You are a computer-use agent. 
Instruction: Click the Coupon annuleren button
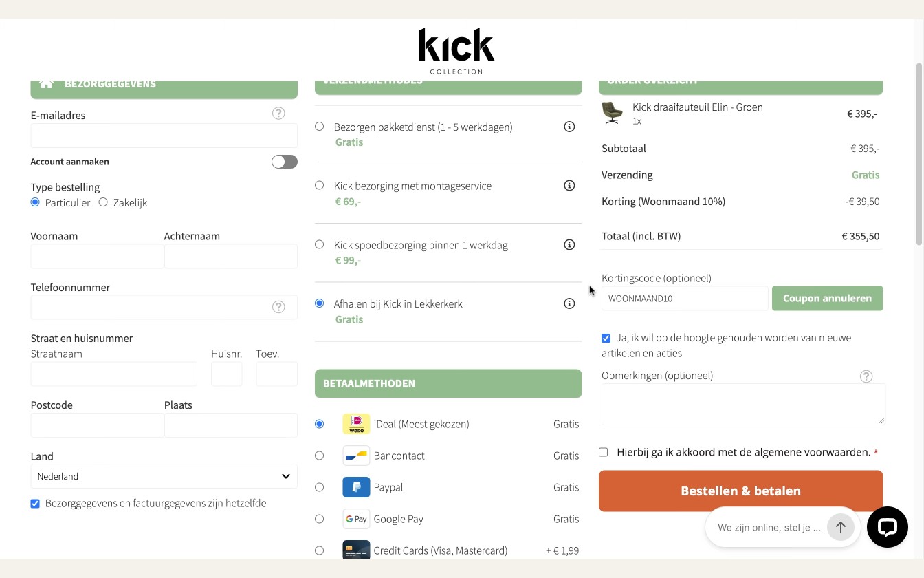pos(827,299)
